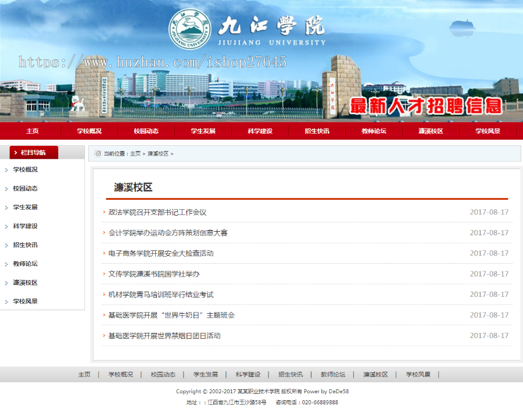Click the 咨询电话 020-66889888 footer text
This screenshot has height=420, width=523.
[307, 403]
